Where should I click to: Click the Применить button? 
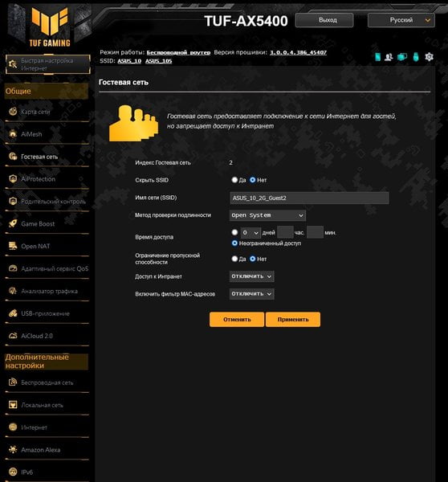coord(293,320)
